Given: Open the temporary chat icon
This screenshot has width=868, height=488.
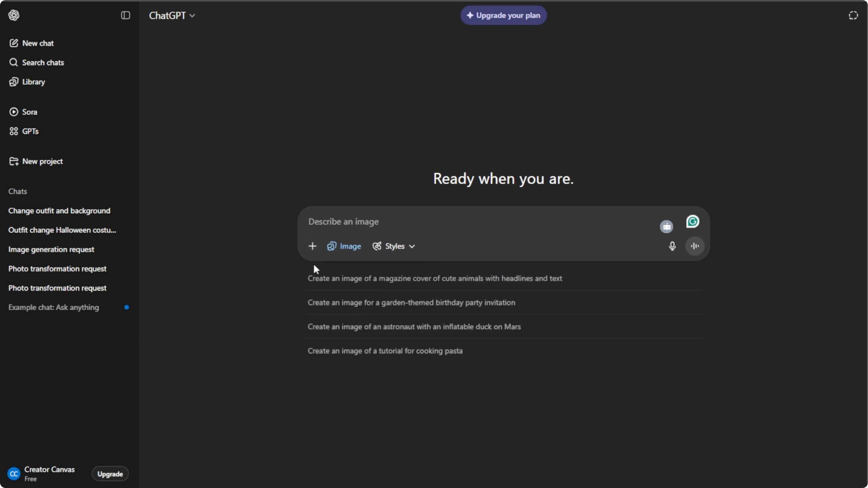Looking at the screenshot, I should coord(853,16).
